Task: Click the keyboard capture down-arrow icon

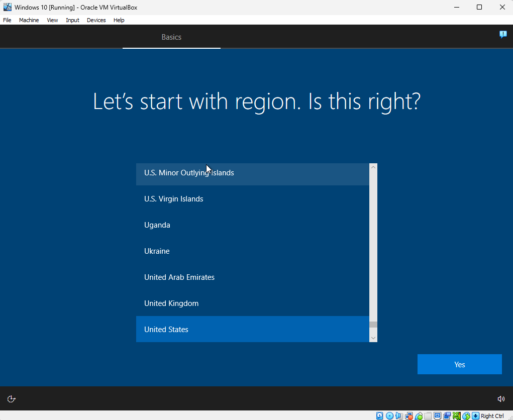Action: [x=476, y=416]
